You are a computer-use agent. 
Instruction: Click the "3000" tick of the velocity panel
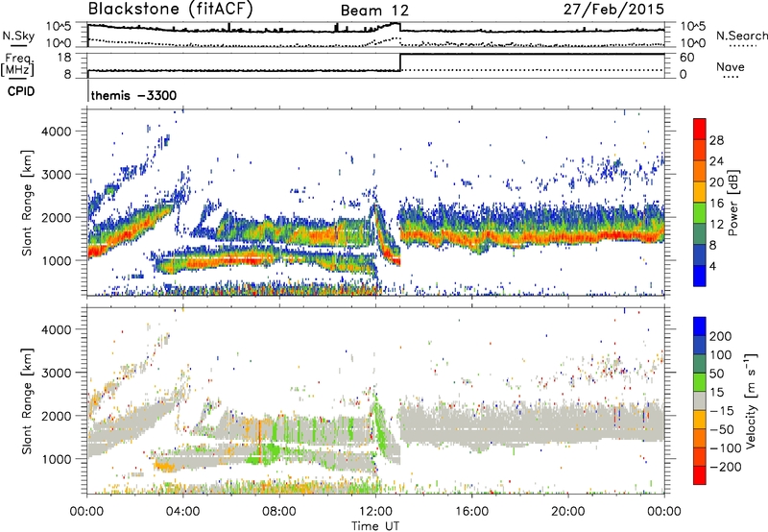click(57, 373)
